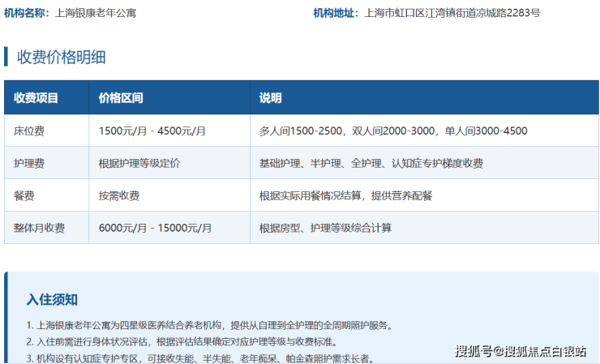Select the facility name 上海银康老年公寓

click(x=96, y=13)
